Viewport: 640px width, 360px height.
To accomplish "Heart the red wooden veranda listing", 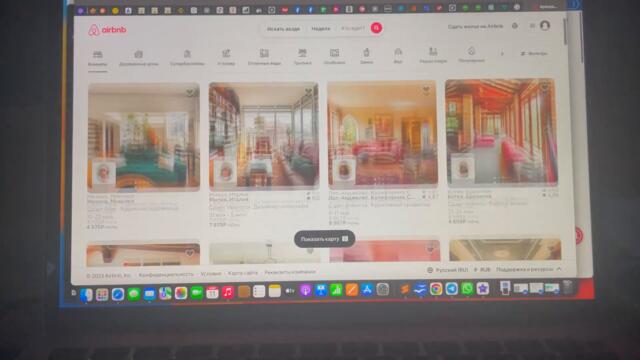I will [x=544, y=87].
